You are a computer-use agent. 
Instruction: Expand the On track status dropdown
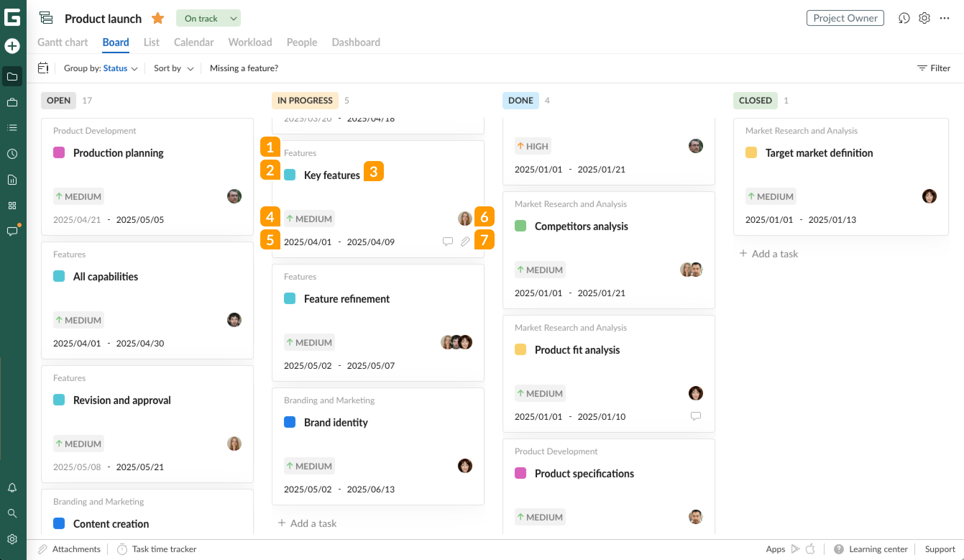pos(208,18)
